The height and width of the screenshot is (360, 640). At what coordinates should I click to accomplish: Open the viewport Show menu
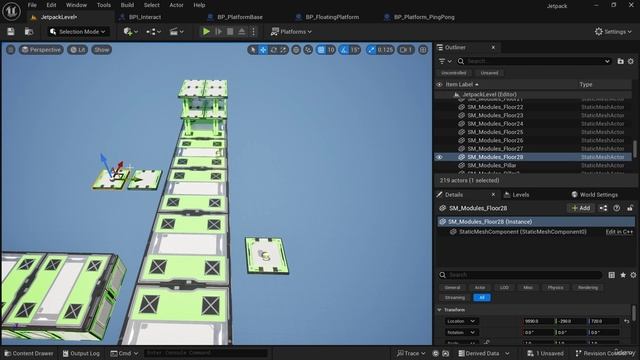click(x=102, y=50)
